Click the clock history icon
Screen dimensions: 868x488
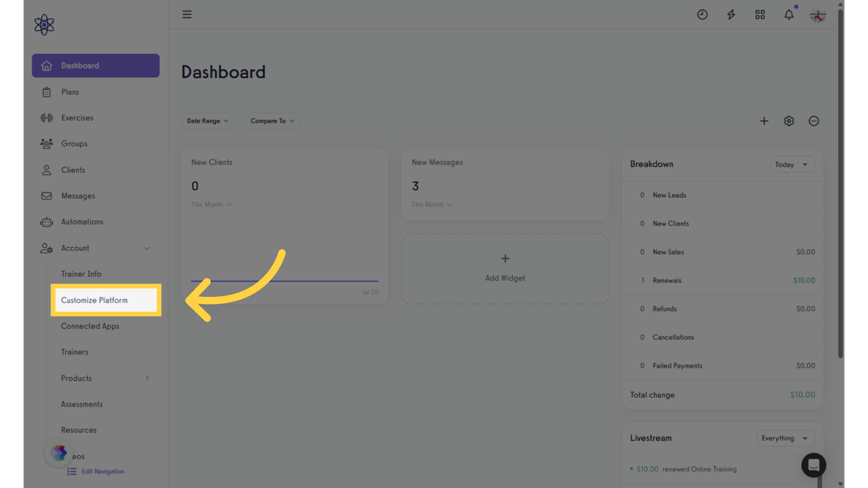coord(702,14)
